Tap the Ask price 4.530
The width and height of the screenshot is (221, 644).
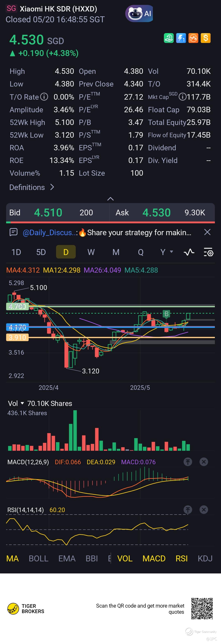click(156, 212)
